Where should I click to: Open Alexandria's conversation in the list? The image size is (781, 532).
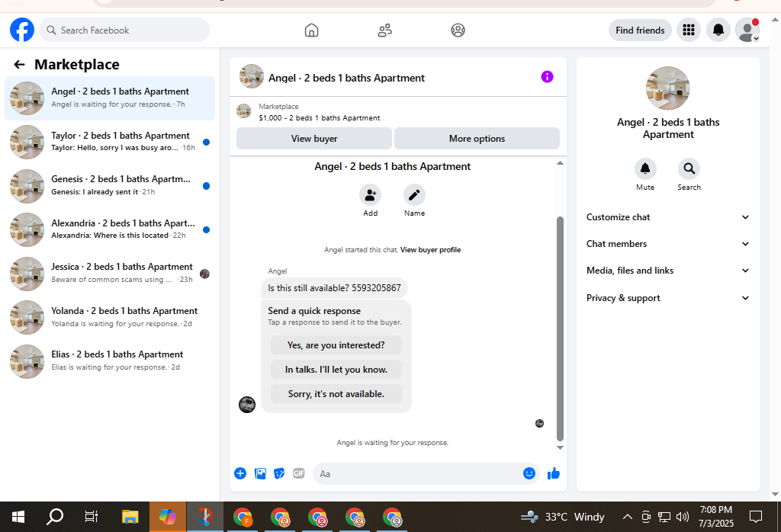click(110, 229)
